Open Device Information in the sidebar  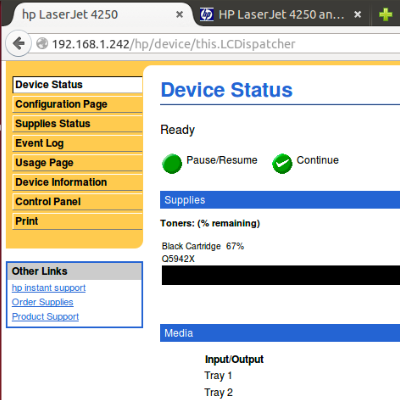[77, 182]
